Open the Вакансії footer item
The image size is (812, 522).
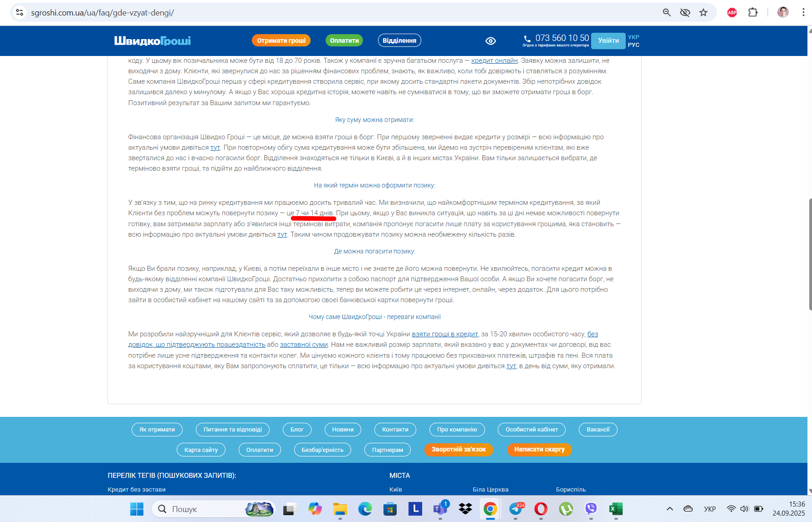pos(598,430)
